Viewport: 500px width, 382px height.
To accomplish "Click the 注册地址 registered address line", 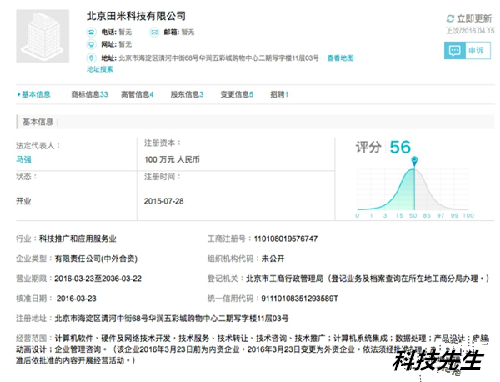I will point(152,318).
